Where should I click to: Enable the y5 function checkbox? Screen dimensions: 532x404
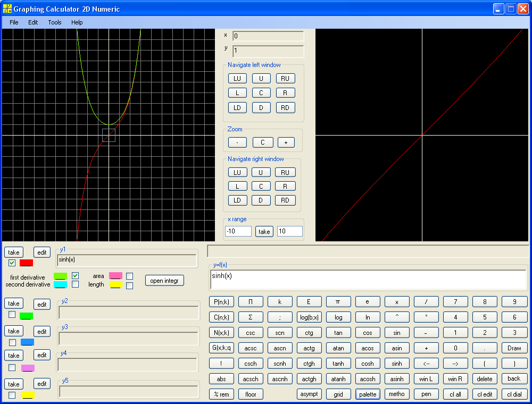[x=12, y=395]
